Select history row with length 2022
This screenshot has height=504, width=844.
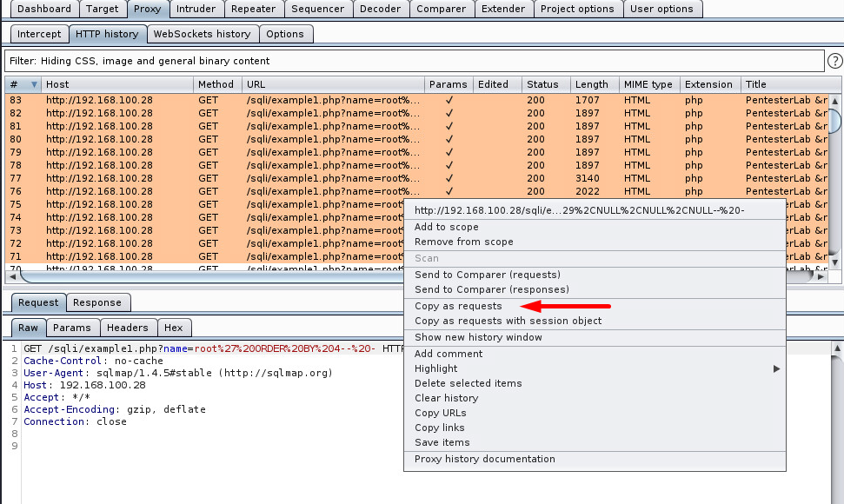tap(416, 191)
